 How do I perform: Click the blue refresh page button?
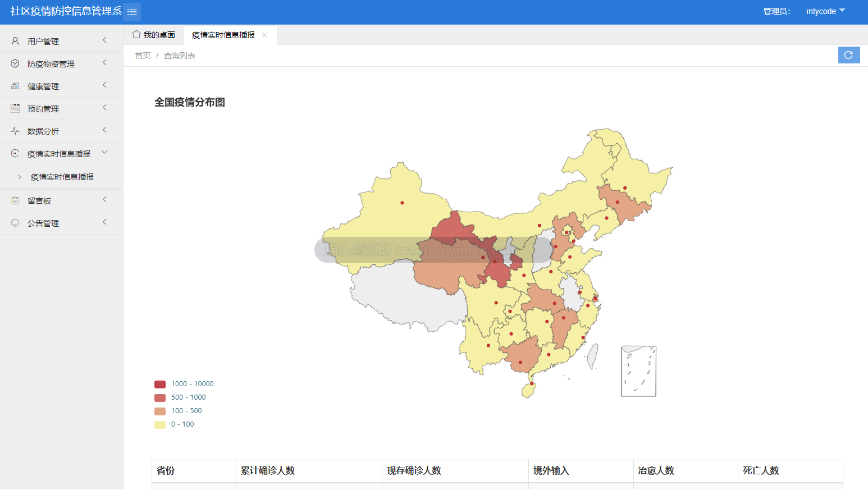[x=849, y=55]
